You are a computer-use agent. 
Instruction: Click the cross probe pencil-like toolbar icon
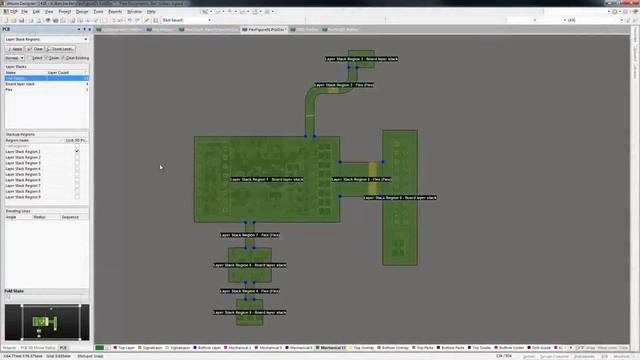point(147,20)
